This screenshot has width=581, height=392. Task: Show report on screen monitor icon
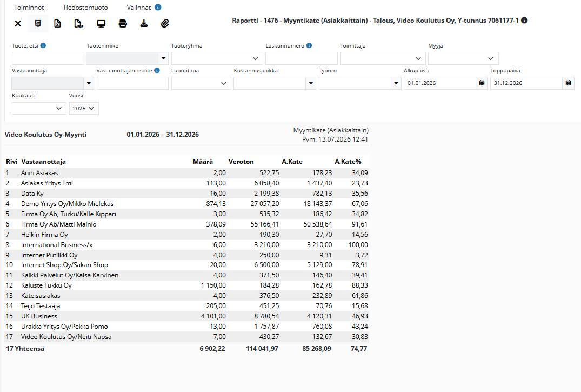pos(101,24)
